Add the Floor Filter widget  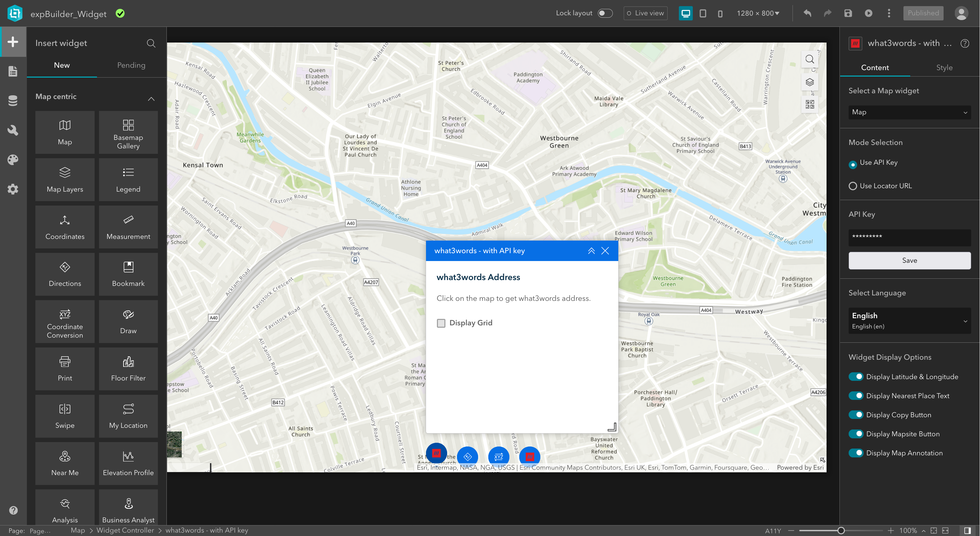[128, 369]
